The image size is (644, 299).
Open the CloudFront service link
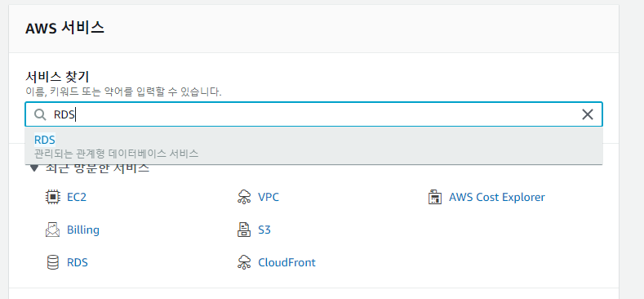click(x=286, y=262)
